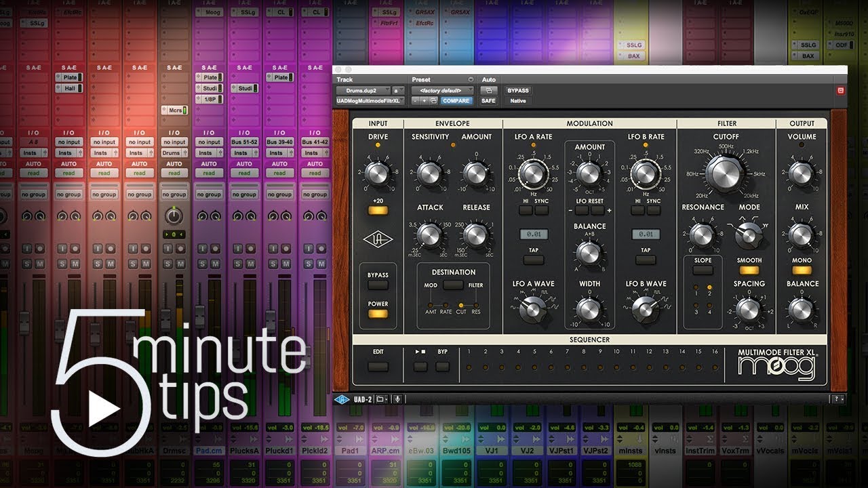Click the LFO RESET plus button
This screenshot has width=868, height=488.
click(597, 211)
